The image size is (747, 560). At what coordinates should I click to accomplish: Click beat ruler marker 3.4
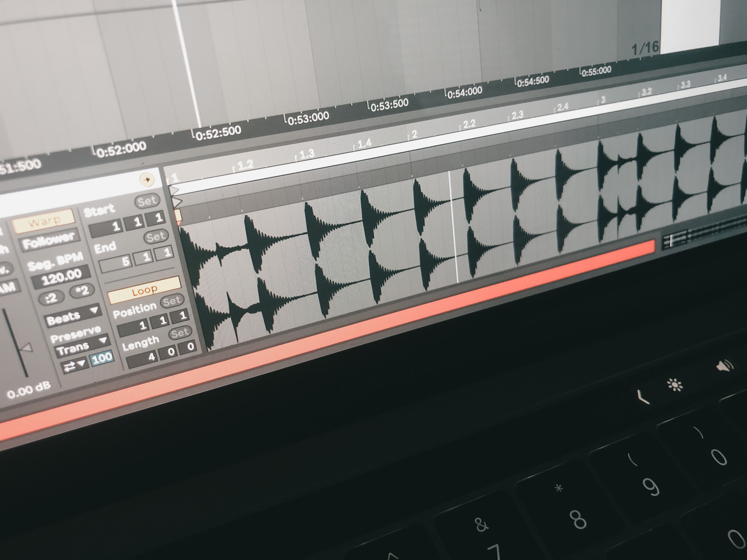pyautogui.click(x=722, y=78)
